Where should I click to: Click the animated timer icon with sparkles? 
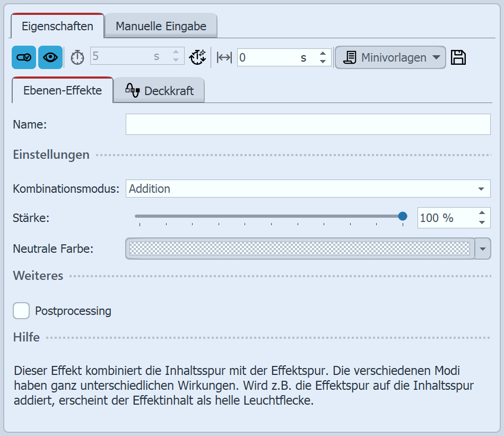pyautogui.click(x=197, y=57)
